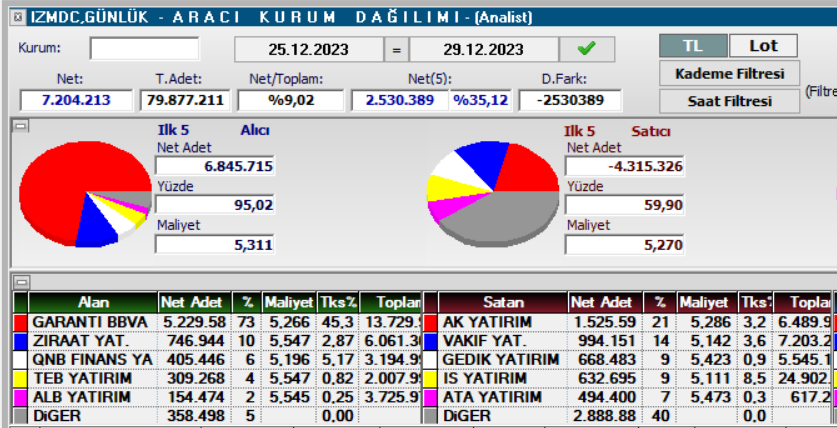This screenshot has height=428, width=837.
Task: Click the equals button between dates
Action: pos(396,50)
